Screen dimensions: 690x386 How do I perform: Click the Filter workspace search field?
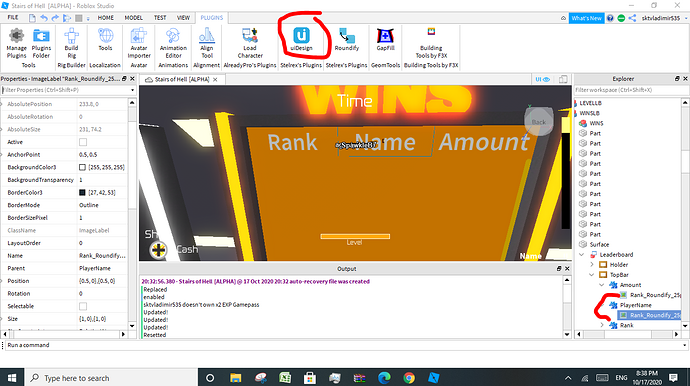pyautogui.click(x=631, y=90)
